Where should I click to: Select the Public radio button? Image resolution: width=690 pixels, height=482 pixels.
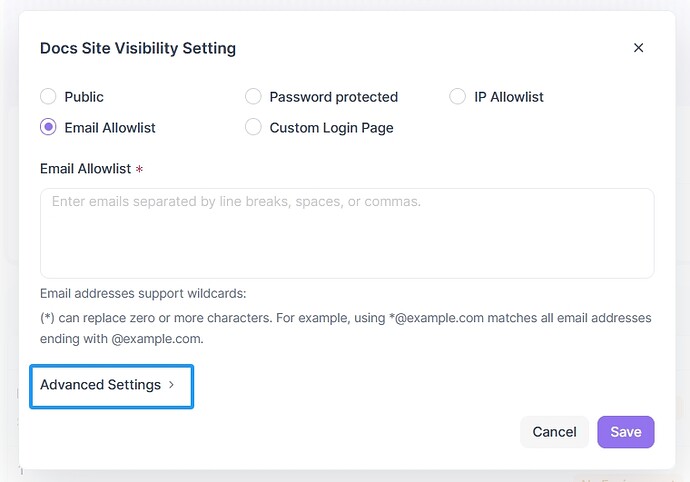[x=48, y=97]
